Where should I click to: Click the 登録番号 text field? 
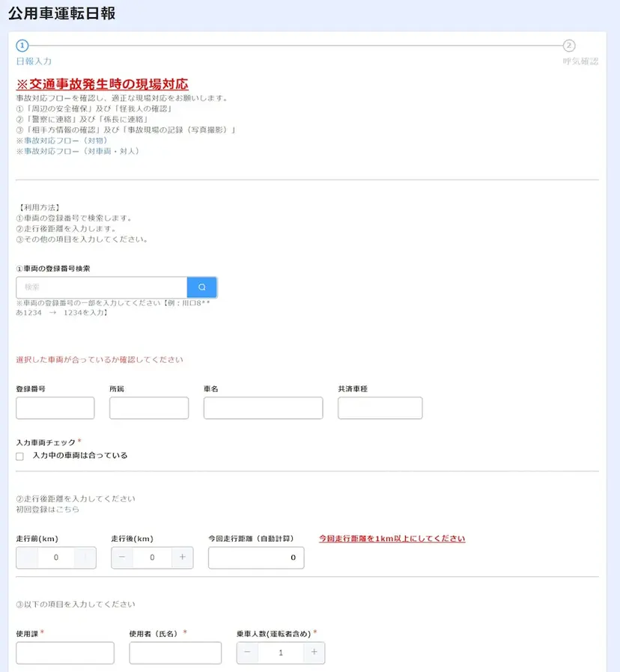tap(55, 408)
